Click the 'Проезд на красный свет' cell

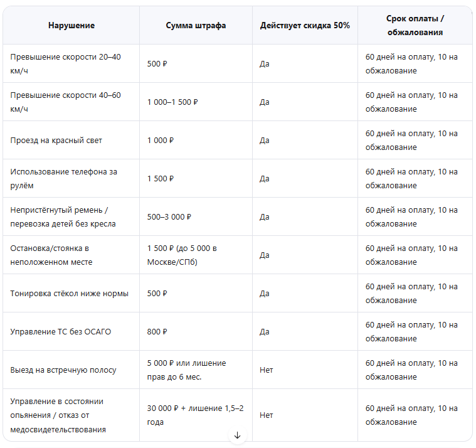coord(71,140)
